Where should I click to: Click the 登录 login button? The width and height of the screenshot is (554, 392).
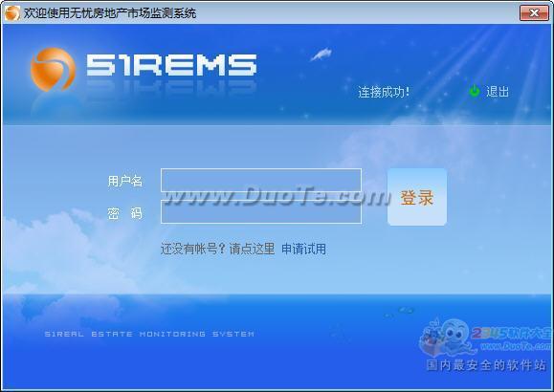[417, 197]
